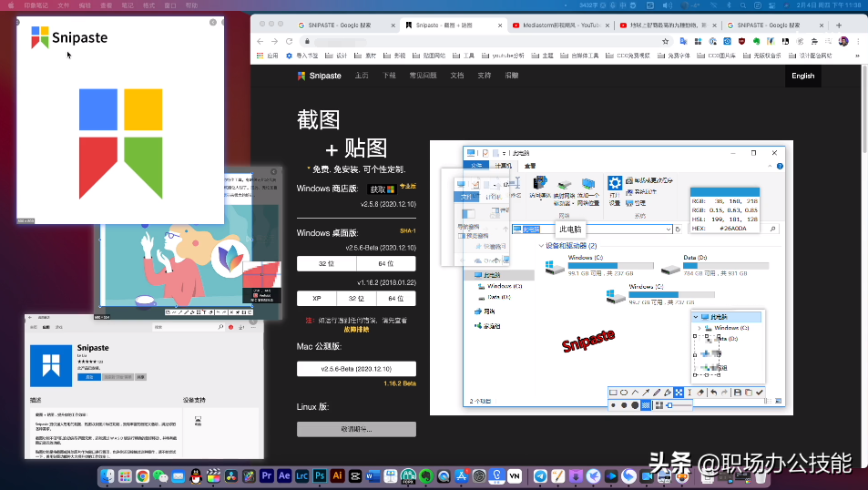Download Mac v2.5.6-Beta build
The width and height of the screenshot is (868, 490).
point(356,369)
